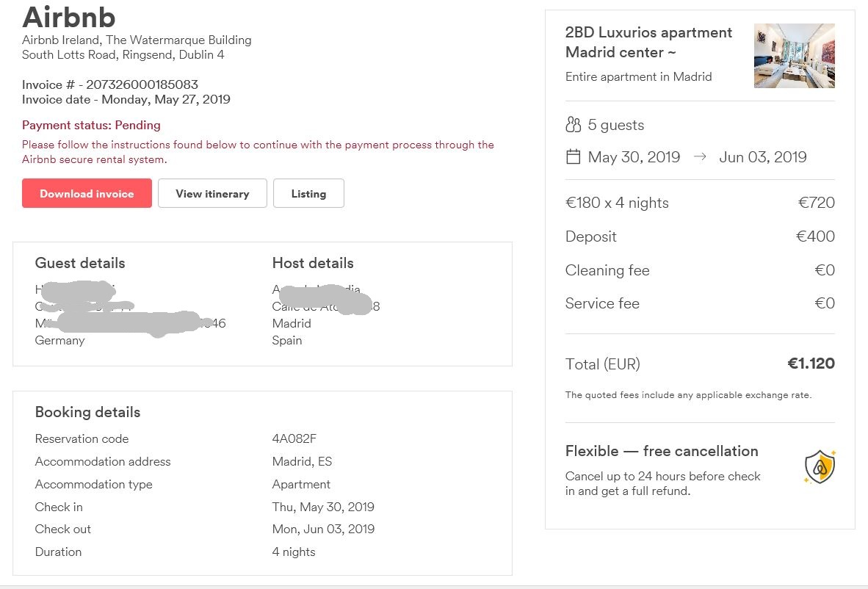
Task: Click the apartment listing thumbnail photo
Action: [794, 56]
